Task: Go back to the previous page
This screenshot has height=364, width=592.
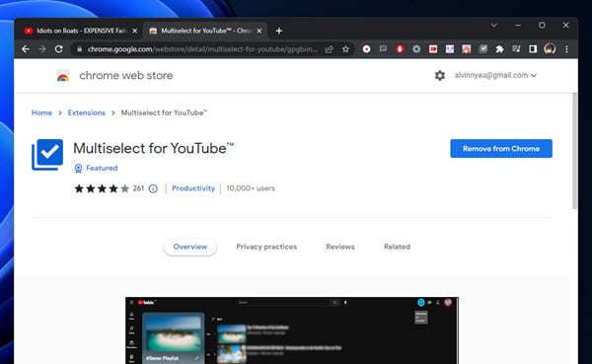Action: click(26, 49)
